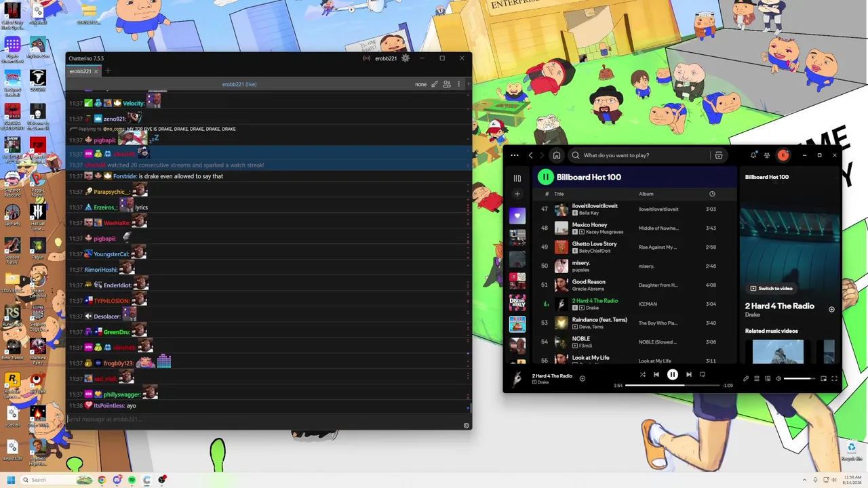Image resolution: width=868 pixels, height=488 pixels.
Task: Add a split with the plus in channel header
Action: 468,84
